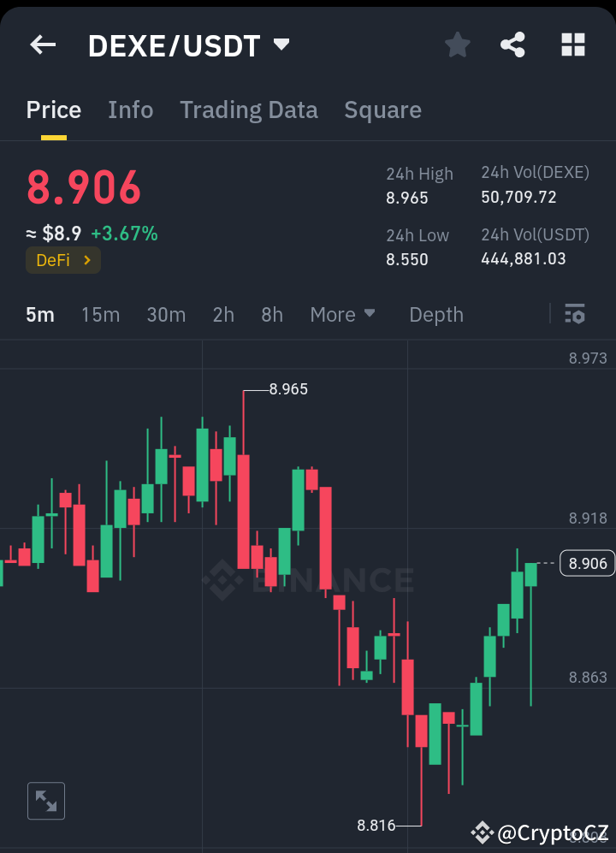Enable the 30m timeframe
This screenshot has width=616, height=853.
[166, 315]
